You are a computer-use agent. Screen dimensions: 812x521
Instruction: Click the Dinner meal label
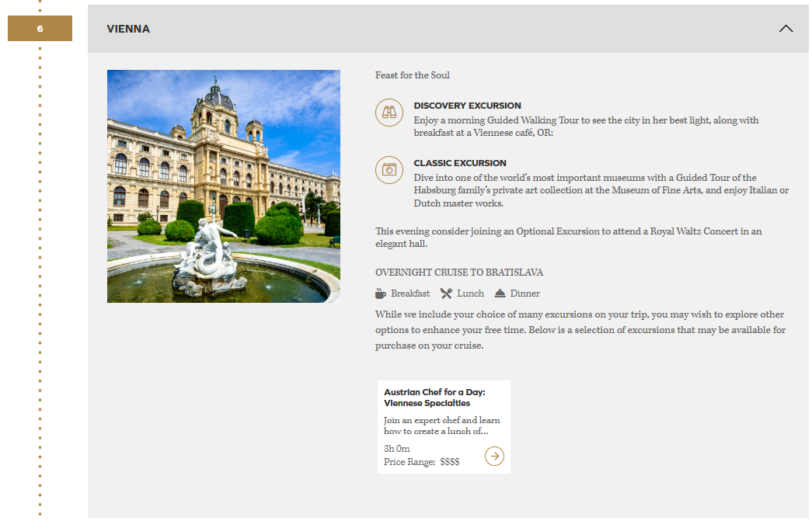pos(524,293)
